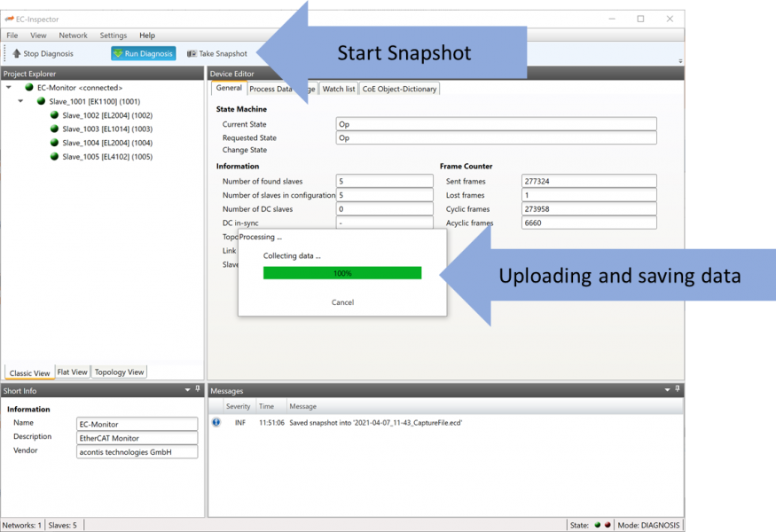Open the Messages panel dropdown arrow
This screenshot has height=532, width=776.
click(667, 390)
